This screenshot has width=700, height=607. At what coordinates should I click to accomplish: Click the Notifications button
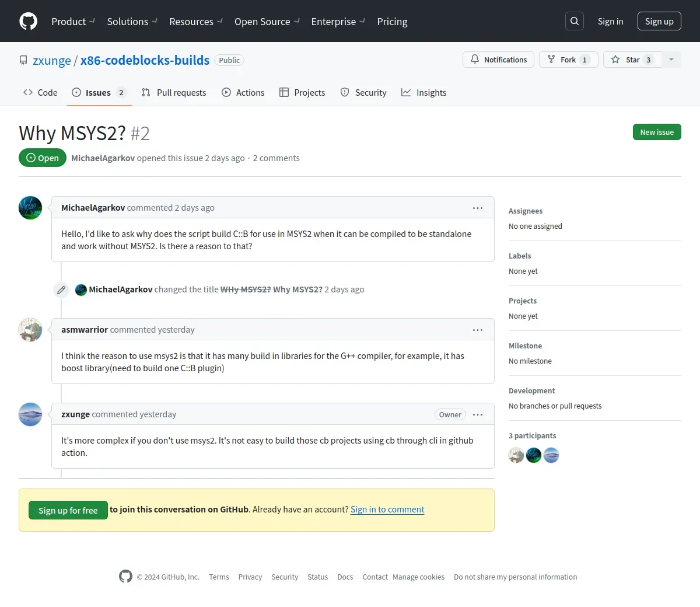point(498,60)
